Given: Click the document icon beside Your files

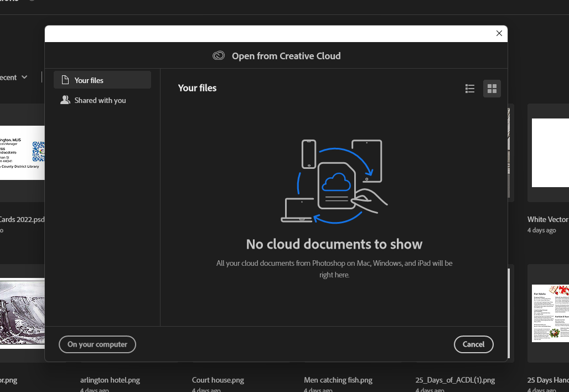Looking at the screenshot, I should (65, 79).
